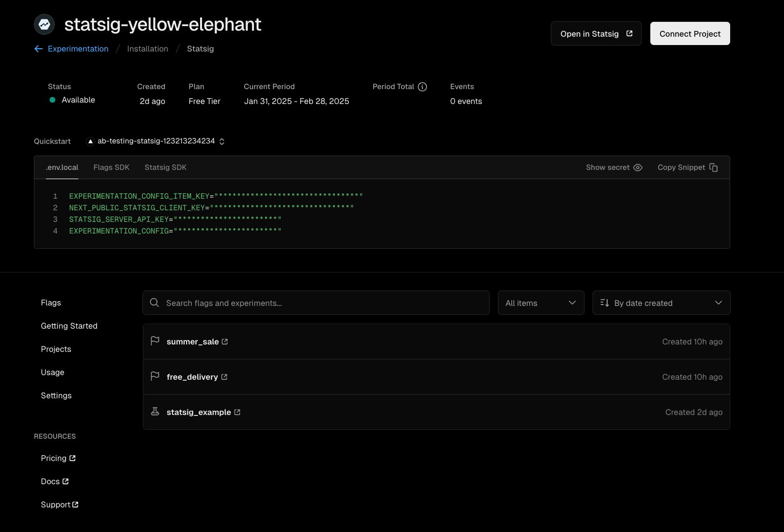
Task: Open free_delivery via its external link icon
Action: (225, 376)
